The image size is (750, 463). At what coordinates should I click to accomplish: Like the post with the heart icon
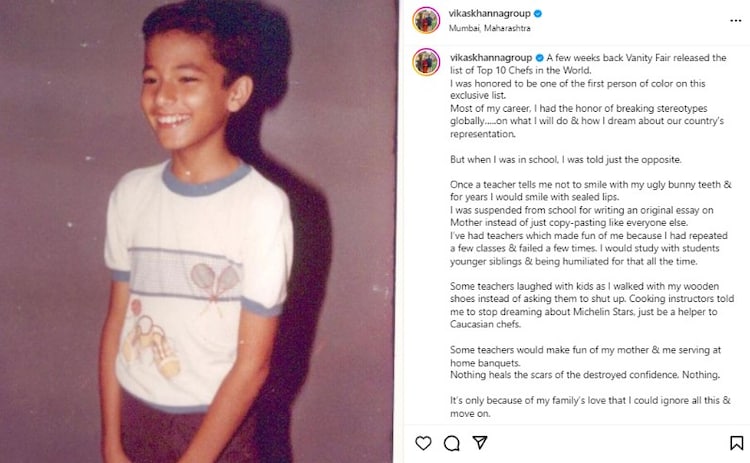point(423,443)
